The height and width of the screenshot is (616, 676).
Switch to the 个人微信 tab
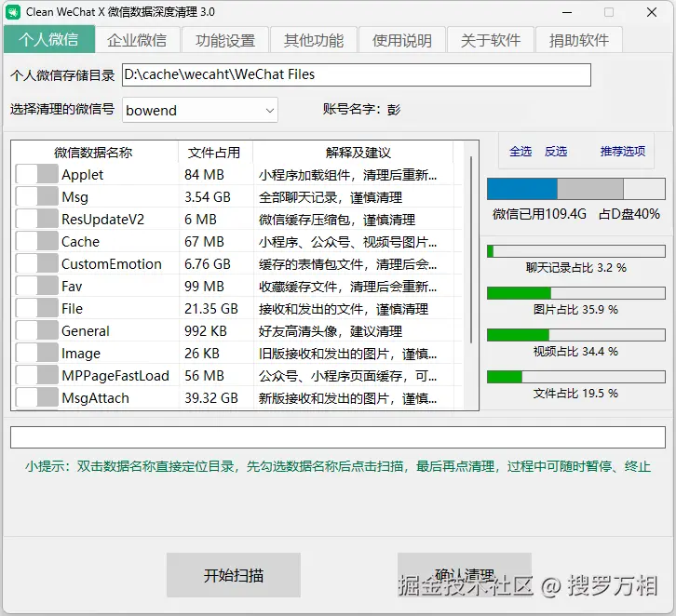[49, 39]
